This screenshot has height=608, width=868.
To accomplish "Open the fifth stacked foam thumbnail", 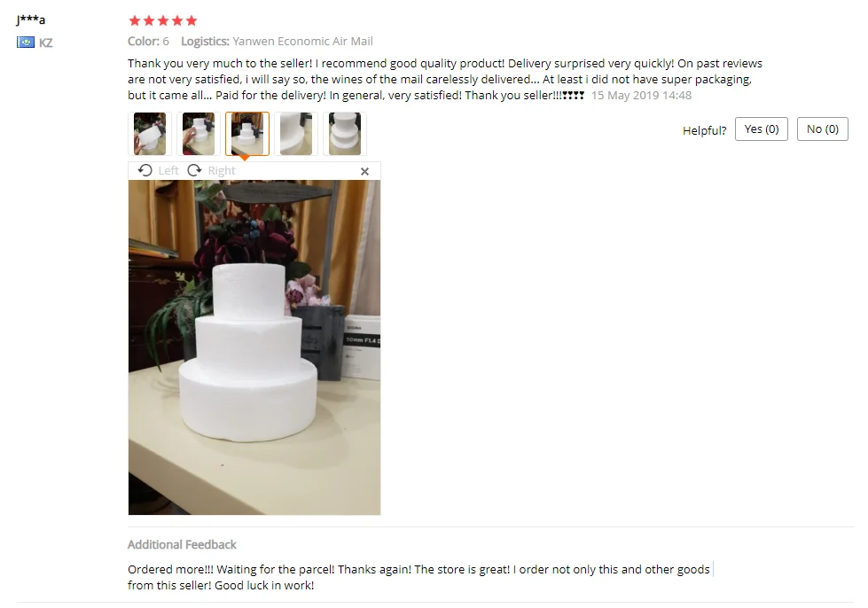I will (x=345, y=134).
